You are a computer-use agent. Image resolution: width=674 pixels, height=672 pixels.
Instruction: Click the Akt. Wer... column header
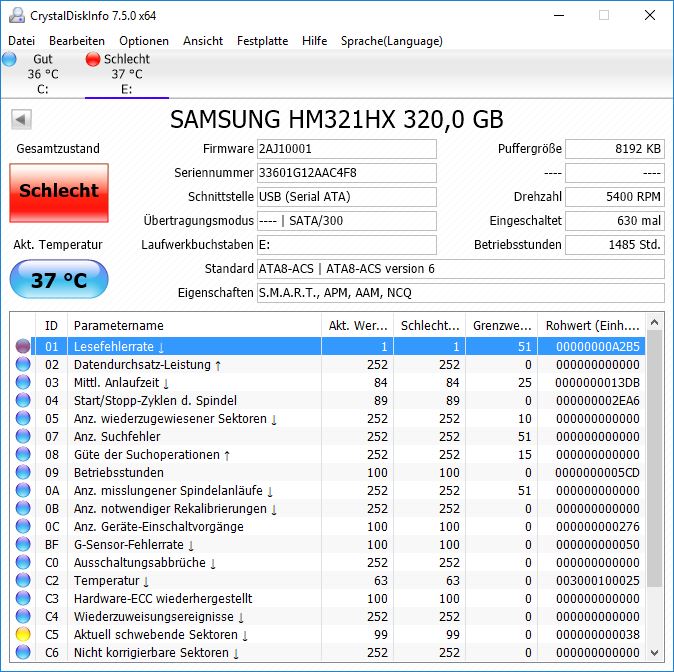[x=357, y=325]
